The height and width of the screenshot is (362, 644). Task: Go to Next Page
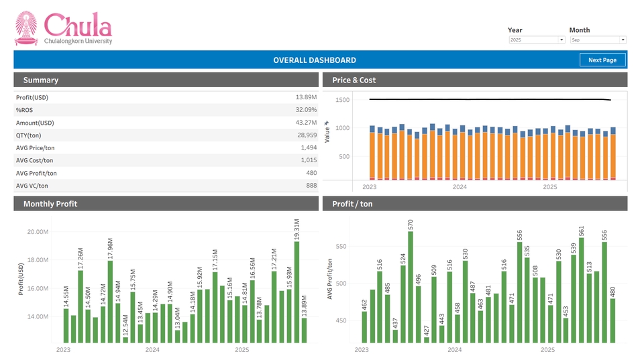pyautogui.click(x=602, y=60)
